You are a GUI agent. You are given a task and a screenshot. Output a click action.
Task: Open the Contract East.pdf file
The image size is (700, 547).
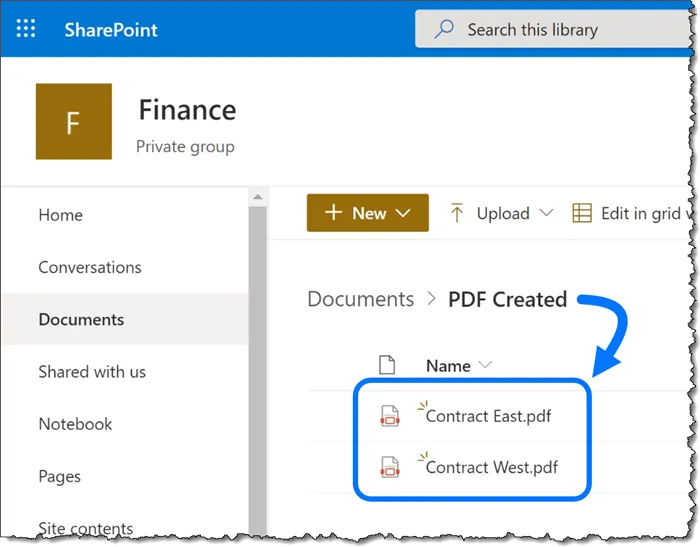click(489, 416)
